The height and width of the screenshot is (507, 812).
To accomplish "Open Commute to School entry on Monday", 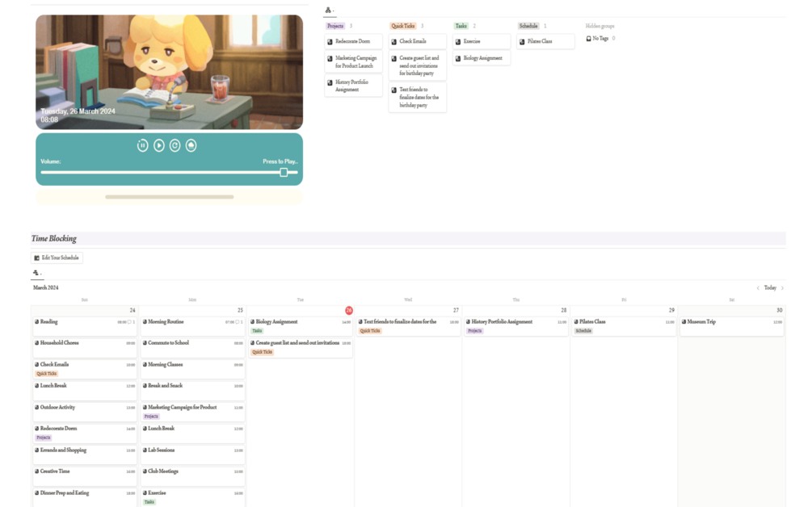I will 192,348.
